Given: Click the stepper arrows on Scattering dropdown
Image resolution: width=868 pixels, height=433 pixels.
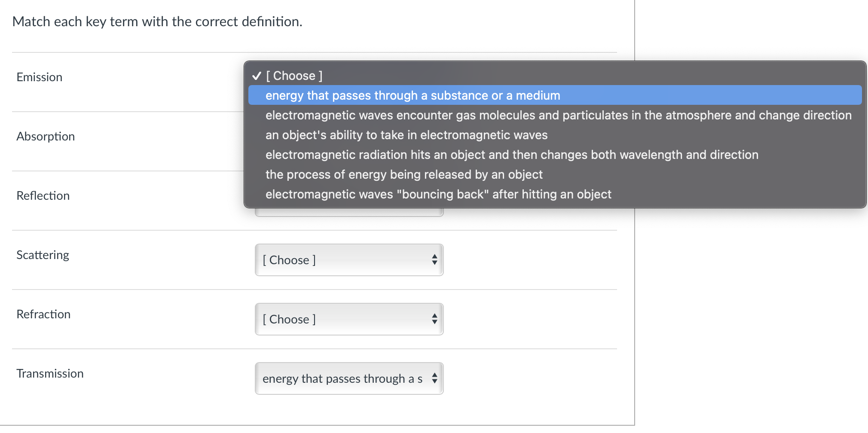Looking at the screenshot, I should pos(434,260).
